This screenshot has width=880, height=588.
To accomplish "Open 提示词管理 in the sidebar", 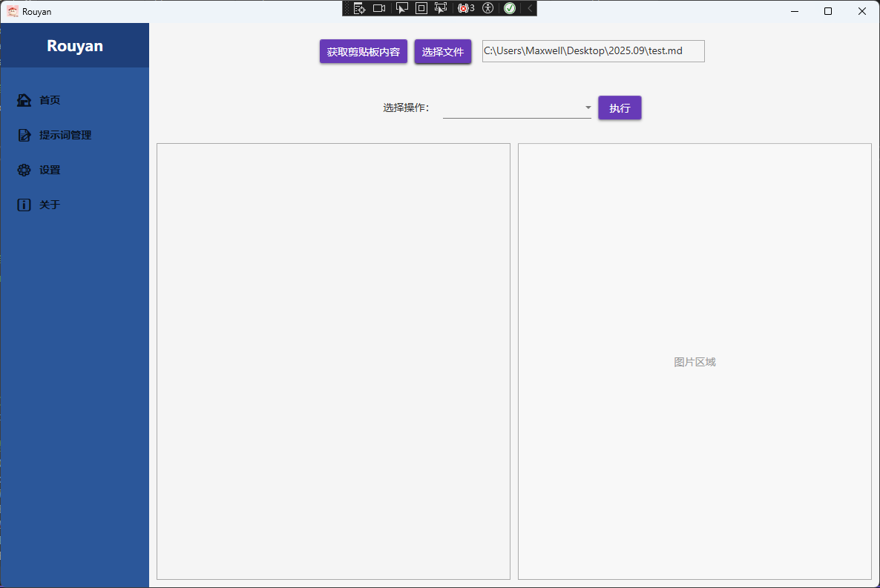I will pyautogui.click(x=65, y=135).
